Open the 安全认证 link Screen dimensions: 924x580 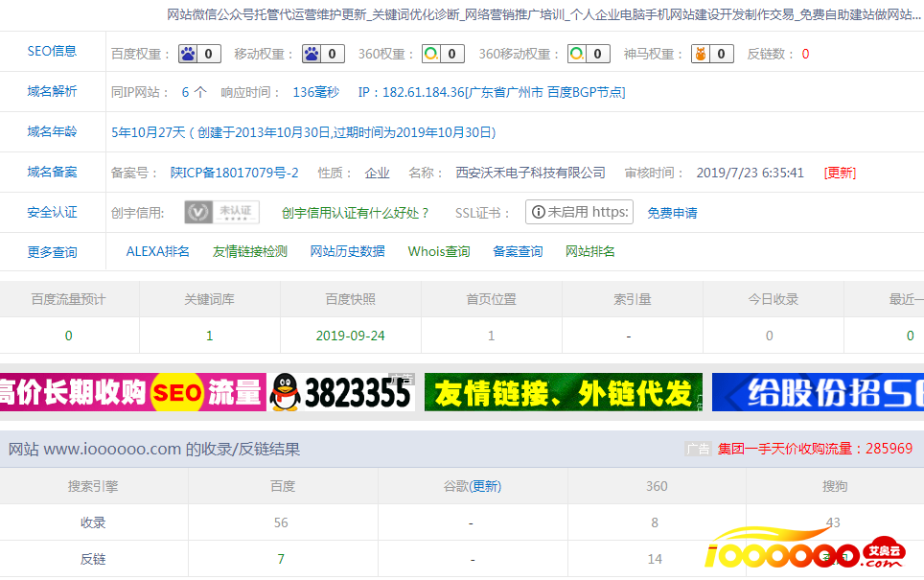coord(52,212)
